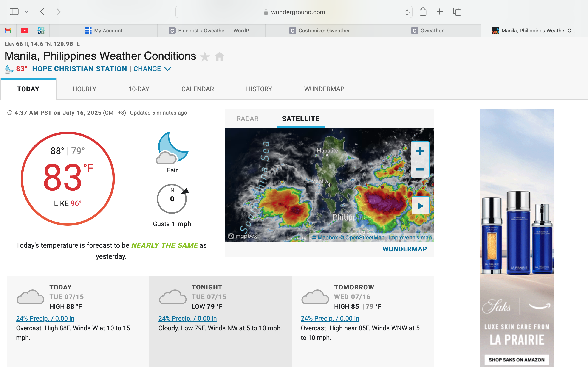This screenshot has width=588, height=367.
Task: Switch the map to the RADAR tab
Action: [x=247, y=119]
